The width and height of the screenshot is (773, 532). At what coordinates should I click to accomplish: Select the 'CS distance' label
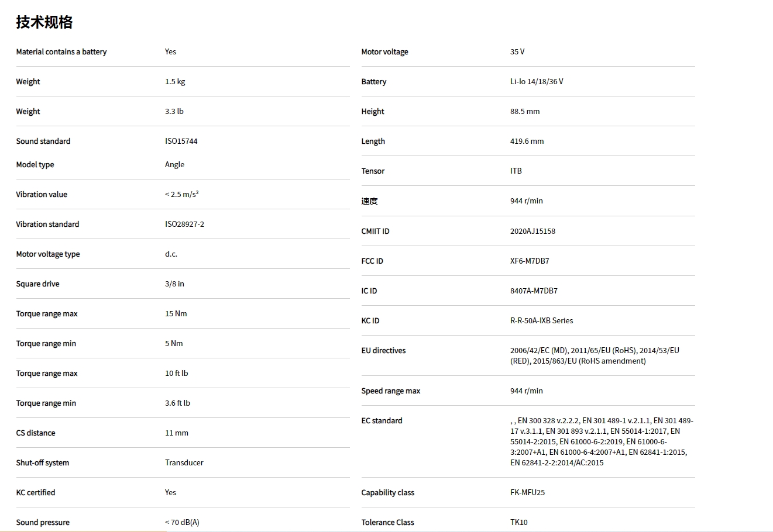[x=36, y=433]
